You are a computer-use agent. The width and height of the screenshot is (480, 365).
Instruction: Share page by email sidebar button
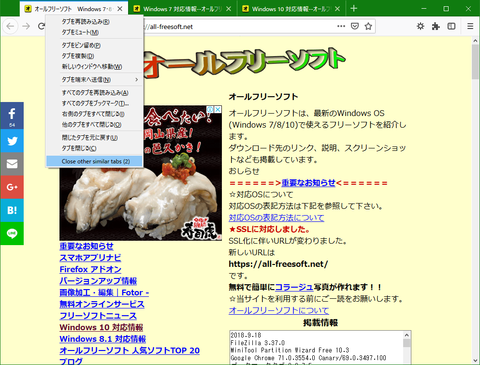click(x=12, y=164)
